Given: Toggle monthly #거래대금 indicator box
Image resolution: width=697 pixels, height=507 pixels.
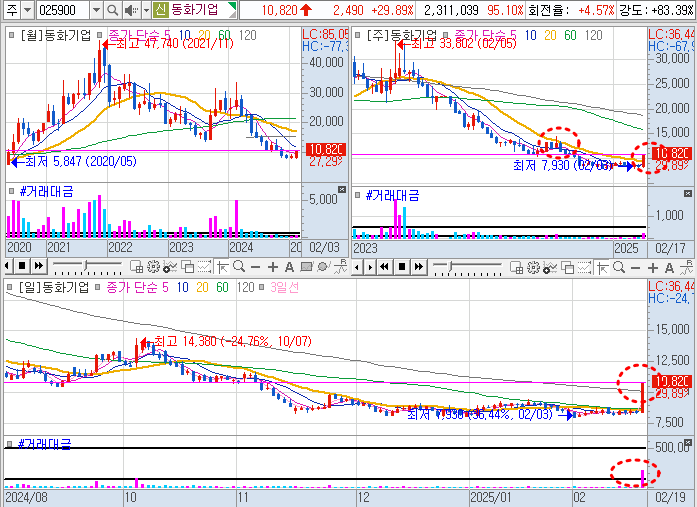Looking at the screenshot, I should (x=12, y=192).
